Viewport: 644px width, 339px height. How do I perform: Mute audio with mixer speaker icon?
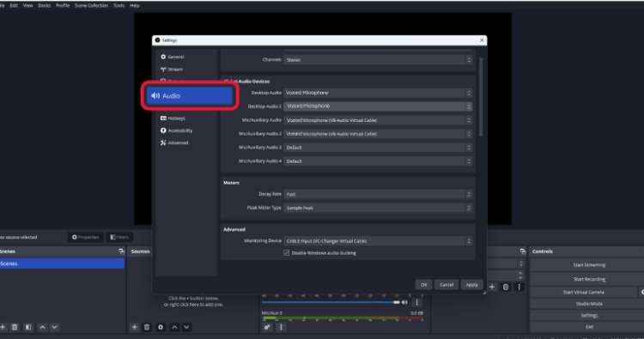[404, 302]
